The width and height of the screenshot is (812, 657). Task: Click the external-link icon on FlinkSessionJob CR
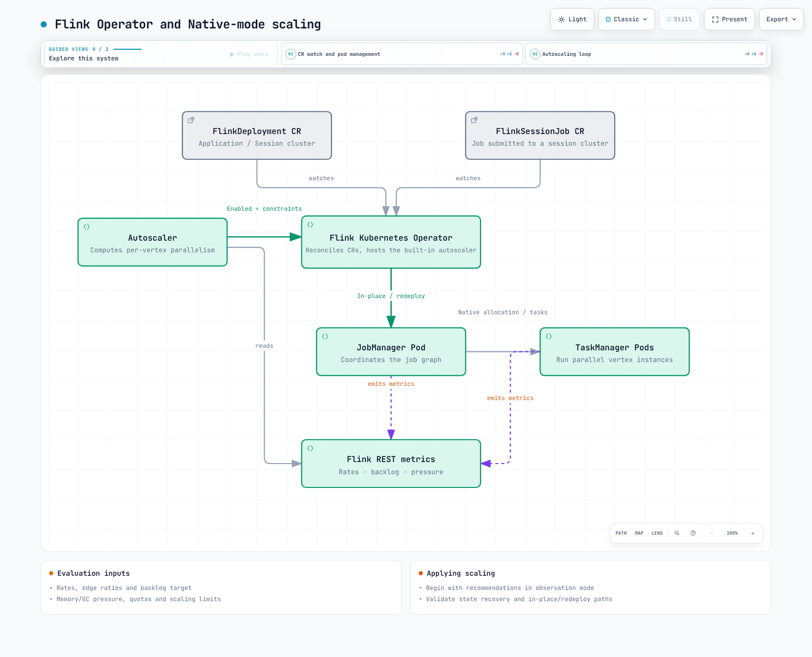(474, 120)
